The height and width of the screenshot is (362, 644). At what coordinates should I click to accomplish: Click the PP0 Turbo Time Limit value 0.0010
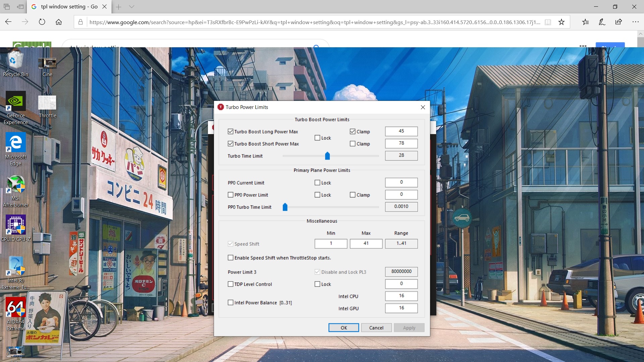(x=401, y=206)
